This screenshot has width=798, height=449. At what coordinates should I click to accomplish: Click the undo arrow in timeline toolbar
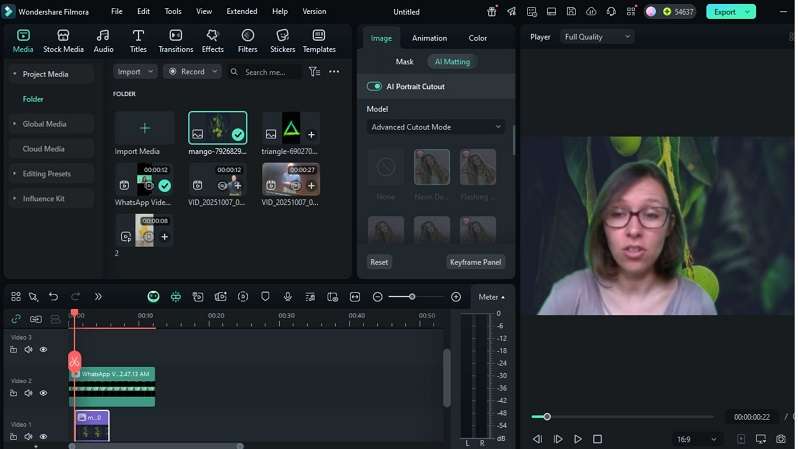point(53,297)
